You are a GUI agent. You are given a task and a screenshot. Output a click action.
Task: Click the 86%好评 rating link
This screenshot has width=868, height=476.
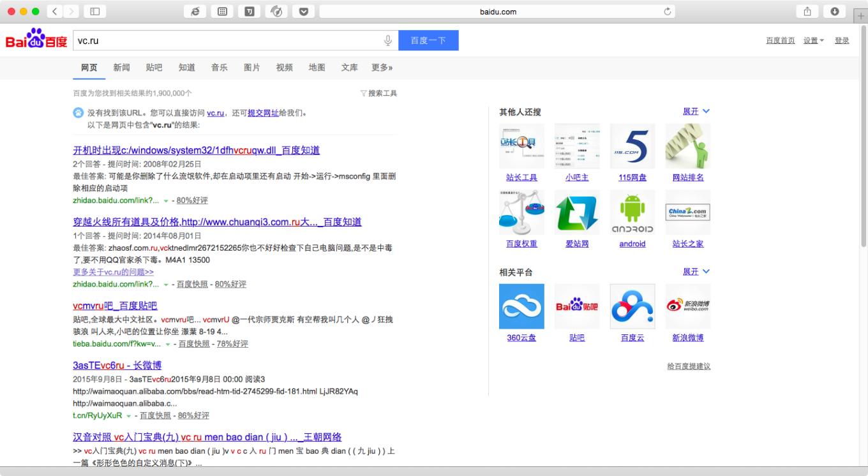tap(193, 416)
